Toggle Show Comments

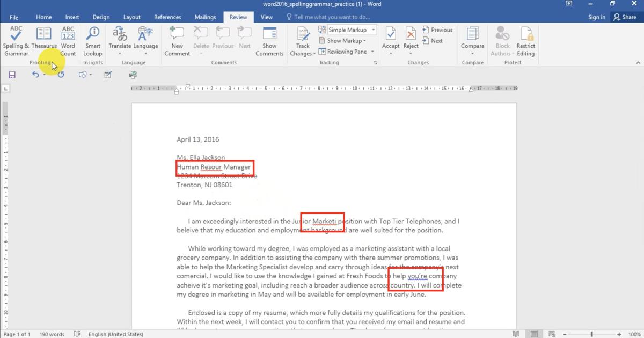click(269, 41)
